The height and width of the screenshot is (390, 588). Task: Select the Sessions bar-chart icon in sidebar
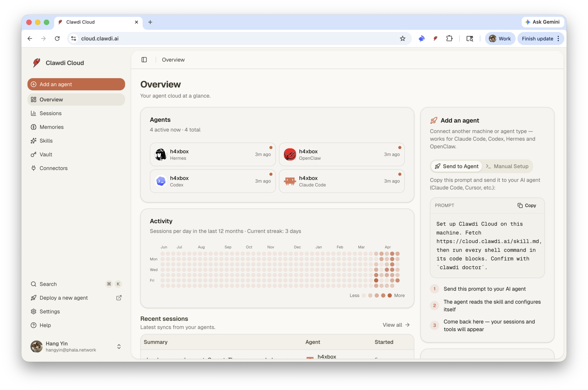coord(34,113)
